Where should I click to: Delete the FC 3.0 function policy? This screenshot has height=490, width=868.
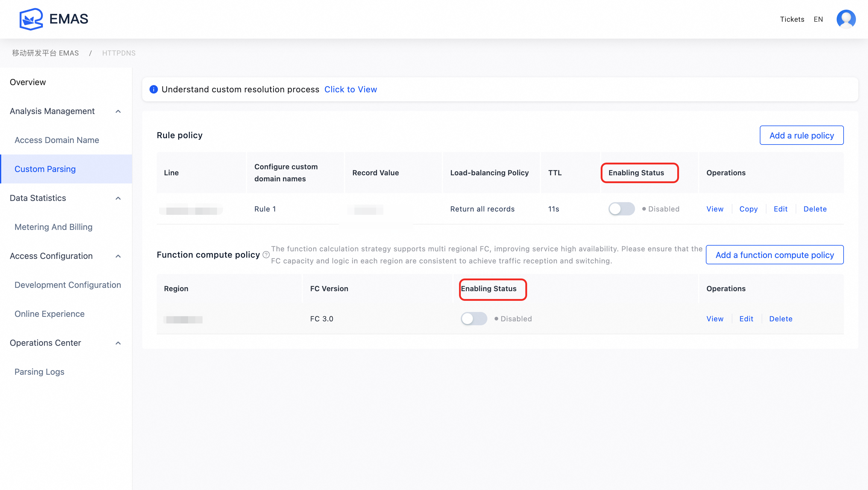point(780,319)
